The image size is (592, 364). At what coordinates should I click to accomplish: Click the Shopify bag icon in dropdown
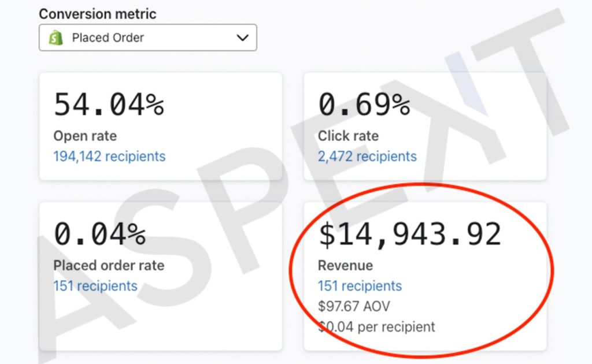(56, 38)
